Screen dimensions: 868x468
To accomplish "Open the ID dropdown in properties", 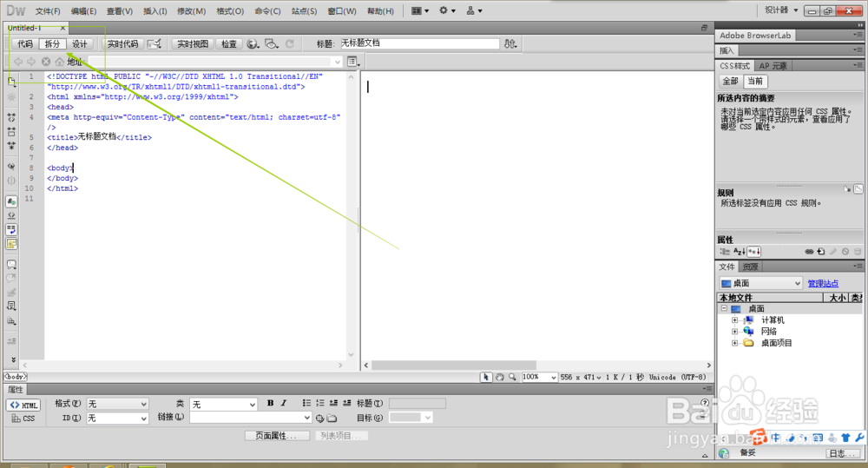I will pos(117,419).
